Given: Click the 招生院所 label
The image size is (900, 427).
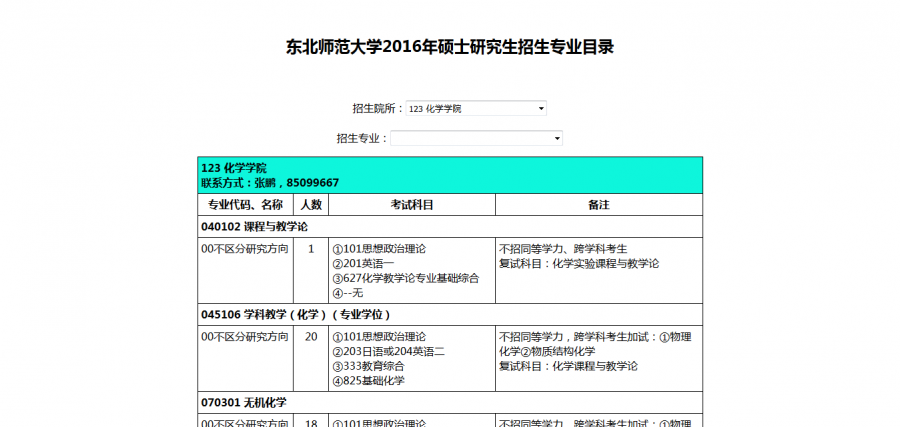Looking at the screenshot, I should 378,108.
